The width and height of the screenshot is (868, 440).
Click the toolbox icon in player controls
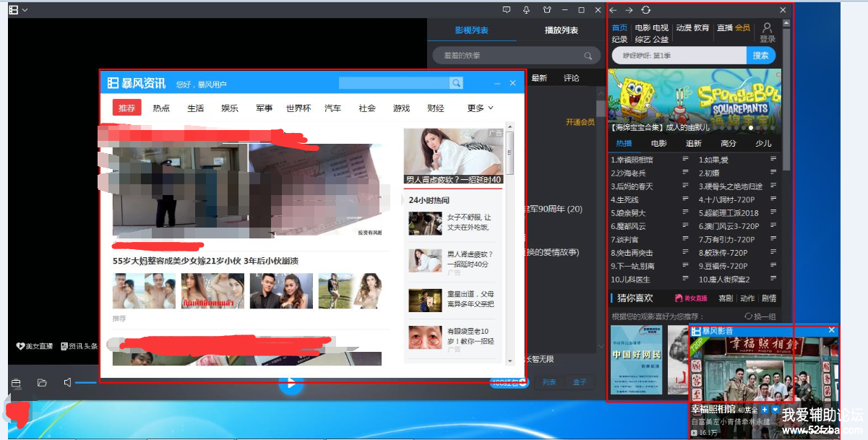pyautogui.click(x=16, y=382)
